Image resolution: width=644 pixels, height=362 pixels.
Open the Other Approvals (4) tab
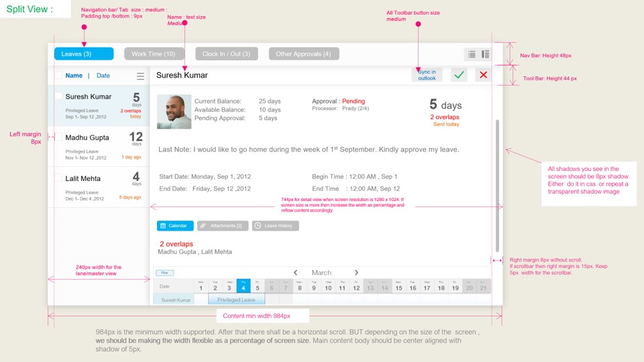coord(303,54)
